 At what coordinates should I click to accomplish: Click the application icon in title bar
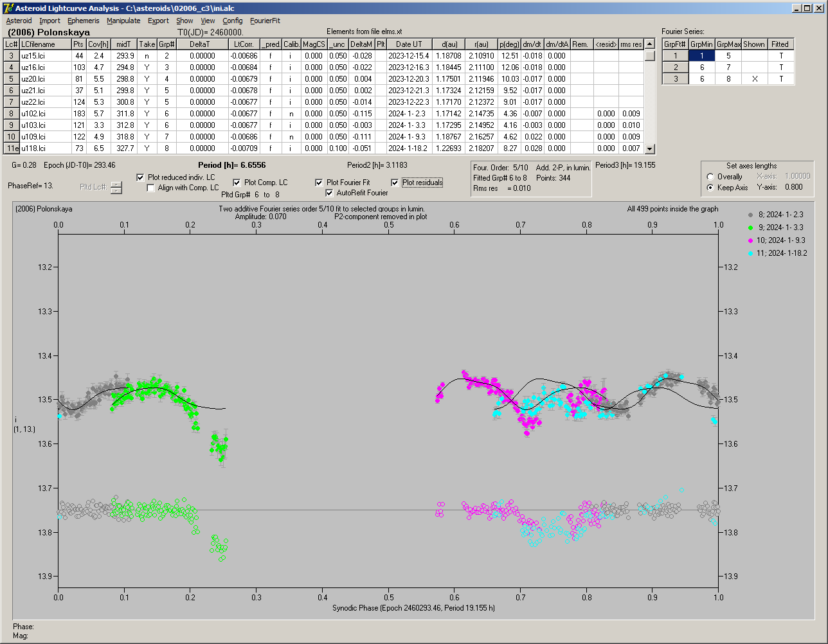click(x=8, y=8)
